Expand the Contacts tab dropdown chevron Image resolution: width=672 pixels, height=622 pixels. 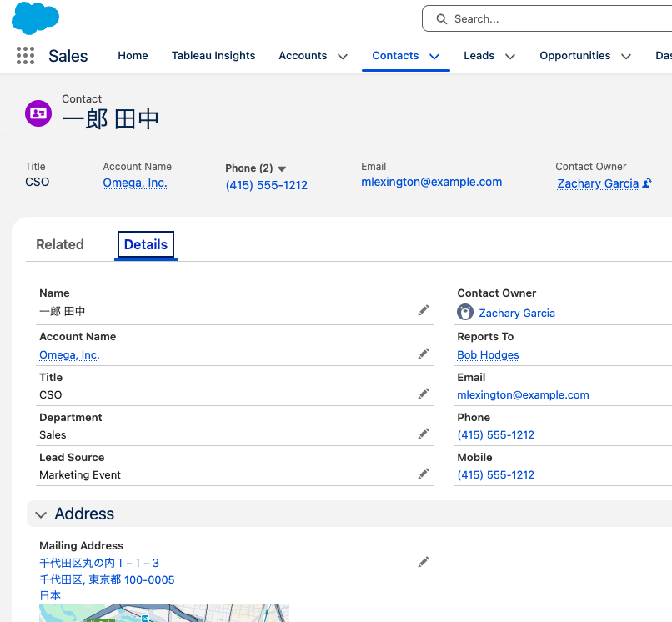pyautogui.click(x=434, y=56)
